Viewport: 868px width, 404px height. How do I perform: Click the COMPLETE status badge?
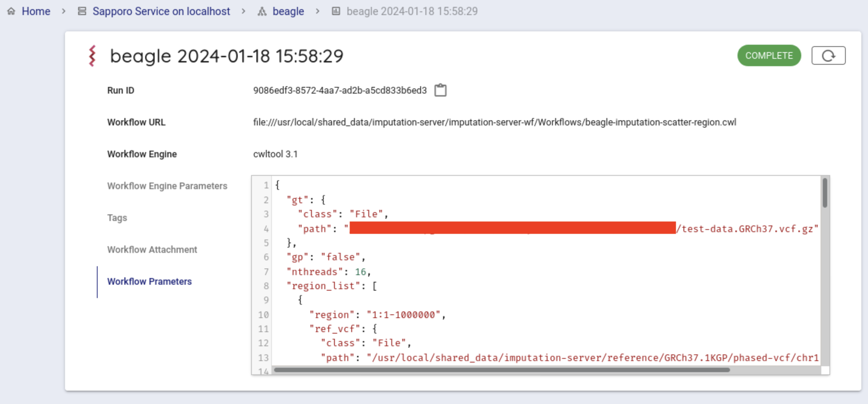click(x=769, y=56)
